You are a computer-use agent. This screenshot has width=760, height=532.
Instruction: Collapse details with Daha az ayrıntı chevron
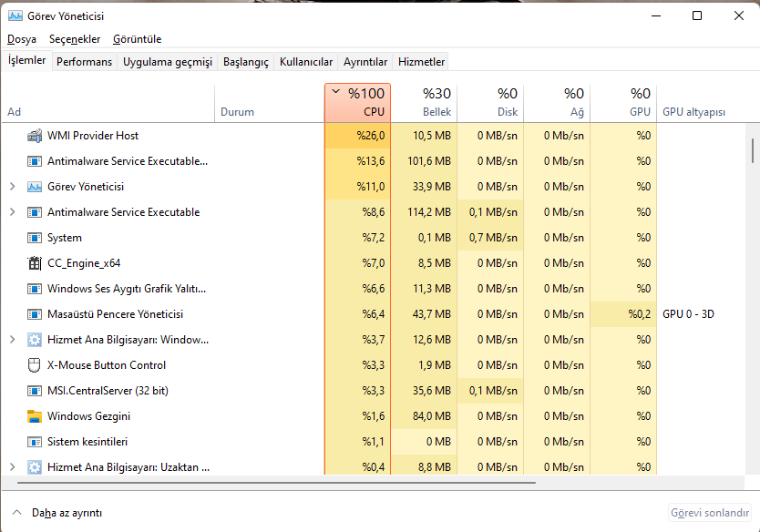pos(17,512)
